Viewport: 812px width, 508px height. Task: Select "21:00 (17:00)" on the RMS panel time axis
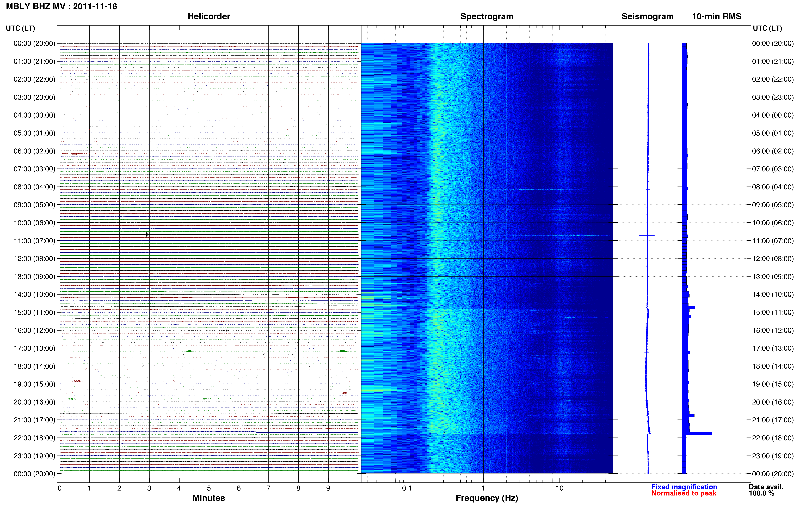773,420
